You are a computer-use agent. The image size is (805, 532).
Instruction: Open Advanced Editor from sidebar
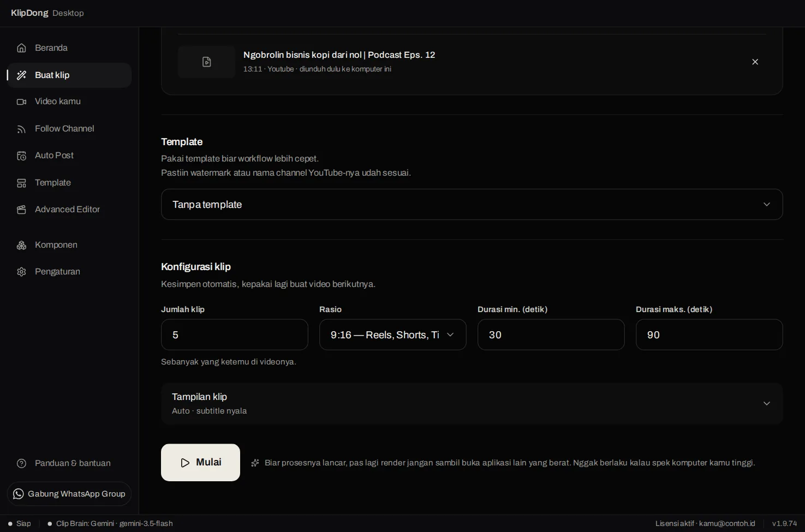(x=69, y=210)
